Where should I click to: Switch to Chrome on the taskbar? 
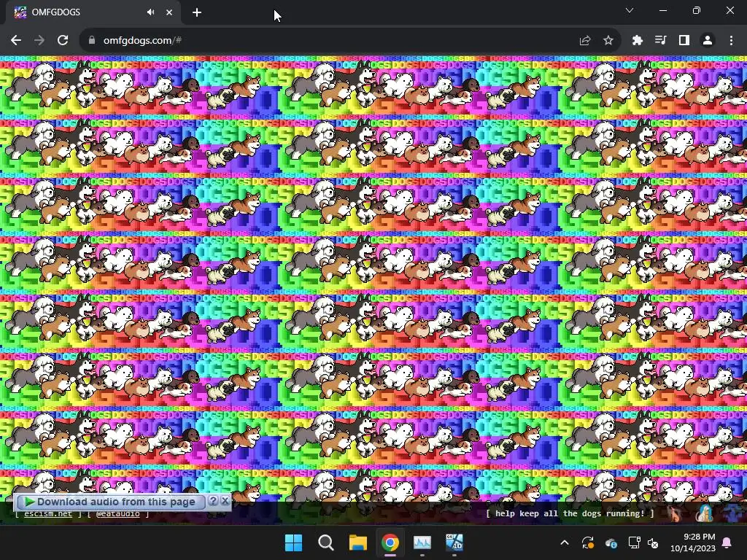coord(390,542)
